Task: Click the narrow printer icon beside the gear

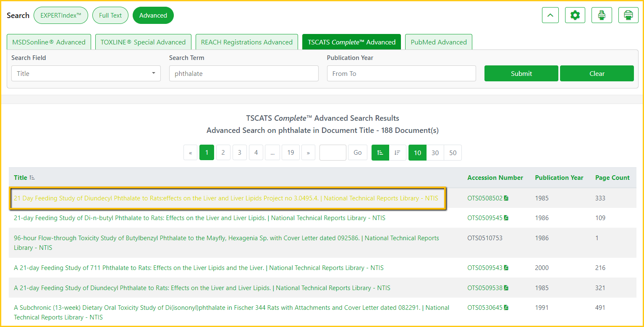Action: [602, 16]
